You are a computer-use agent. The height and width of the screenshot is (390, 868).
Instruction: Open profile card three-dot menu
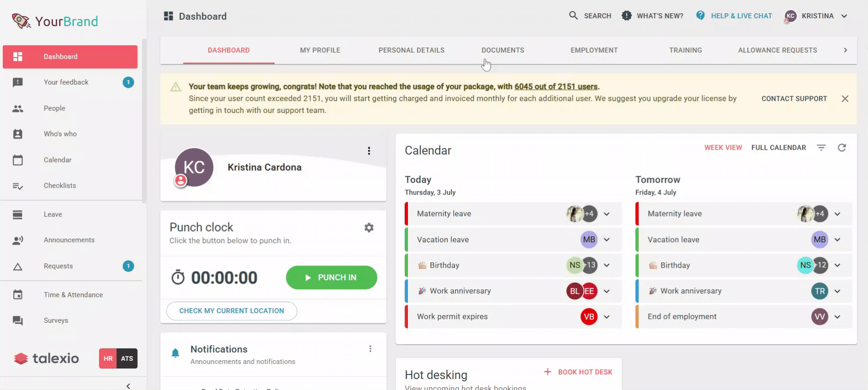[x=369, y=151]
